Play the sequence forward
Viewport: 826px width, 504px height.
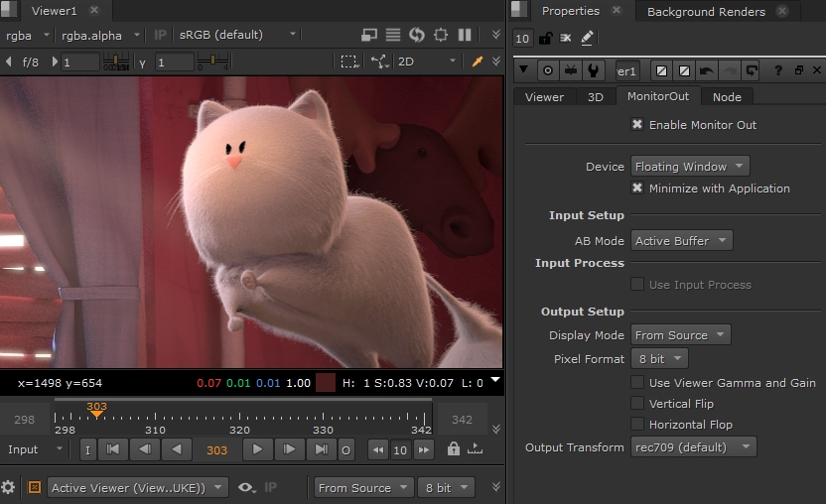tap(257, 449)
